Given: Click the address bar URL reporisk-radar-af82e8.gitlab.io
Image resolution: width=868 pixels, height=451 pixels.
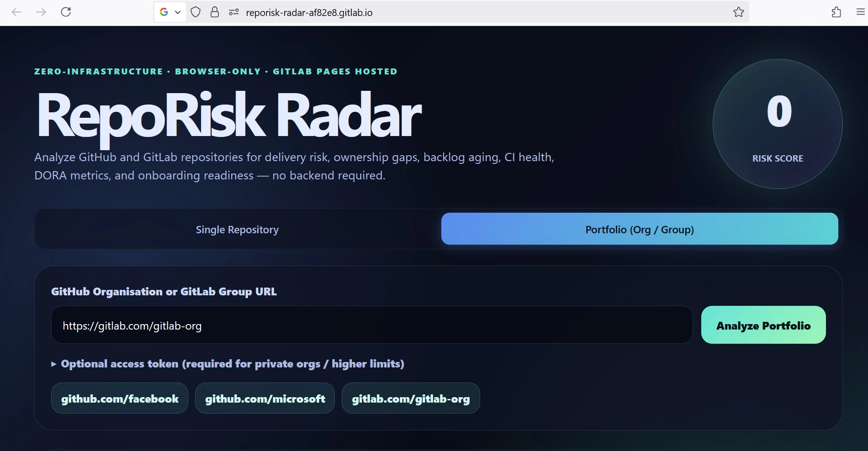Looking at the screenshot, I should 309,13.
